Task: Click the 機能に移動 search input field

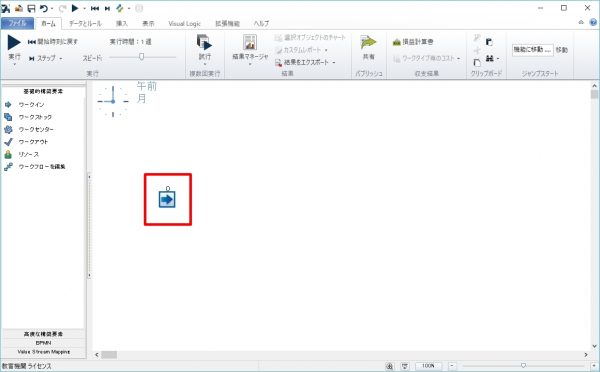Action: (x=532, y=50)
